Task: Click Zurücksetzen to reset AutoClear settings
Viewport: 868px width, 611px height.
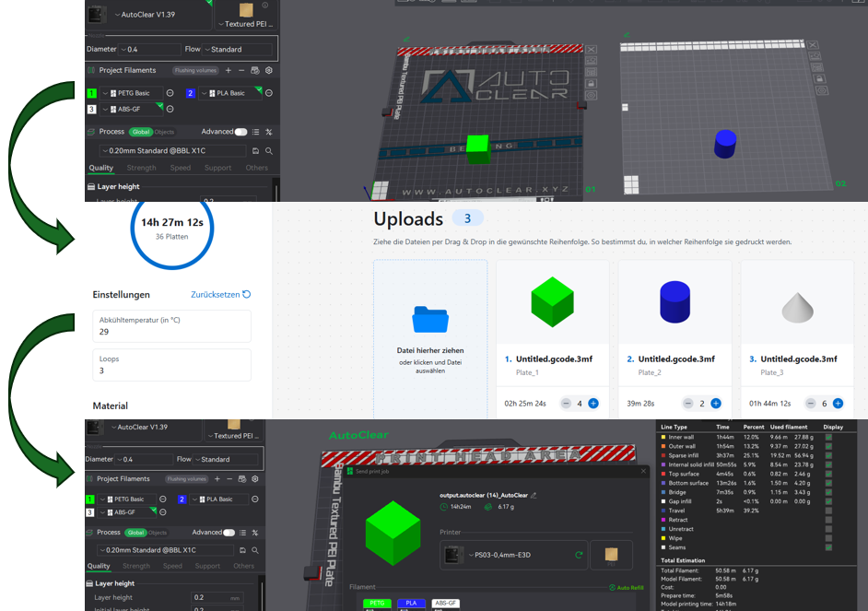Action: (221, 294)
